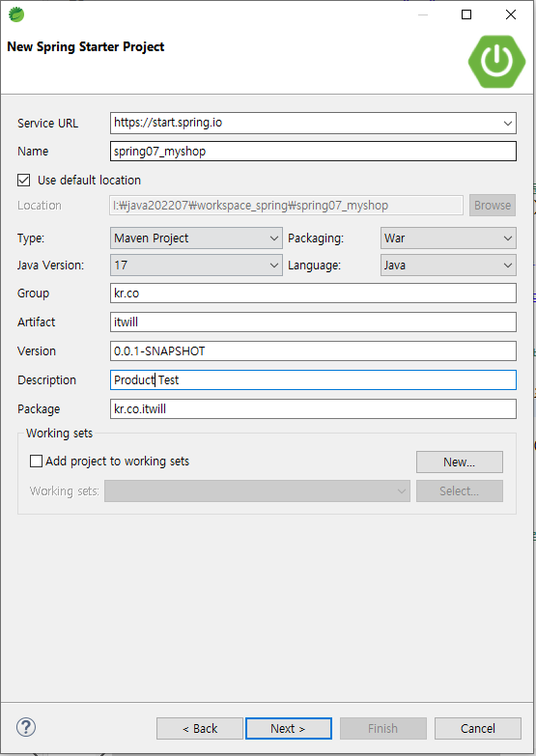Maximize the New Spring Starter Project dialog
Image resolution: width=536 pixels, height=756 pixels.
click(466, 14)
